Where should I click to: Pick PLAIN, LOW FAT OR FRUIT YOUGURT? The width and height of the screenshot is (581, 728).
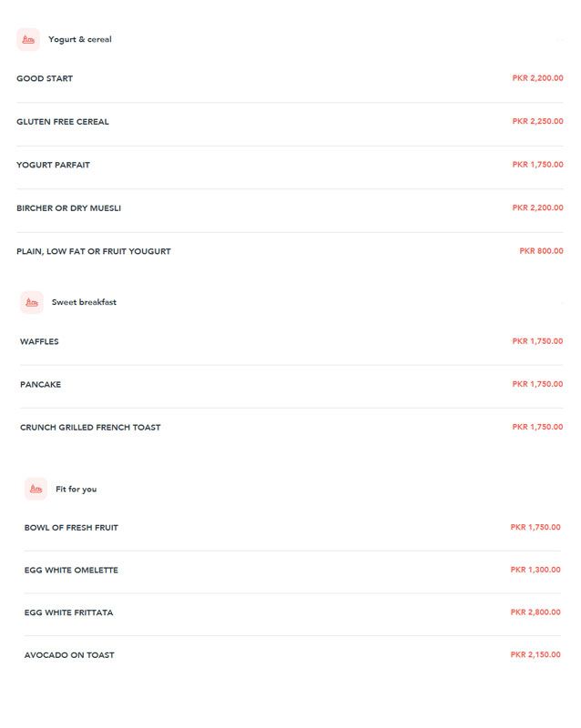(x=290, y=251)
